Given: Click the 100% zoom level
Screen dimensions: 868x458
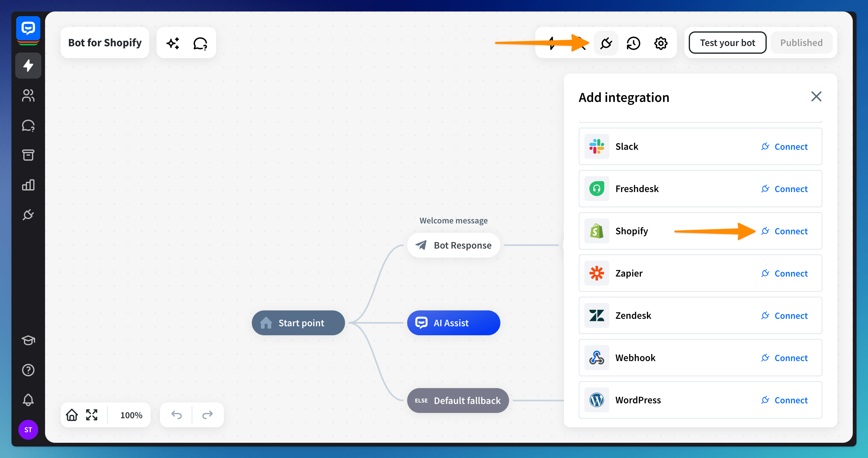Looking at the screenshot, I should 131,415.
